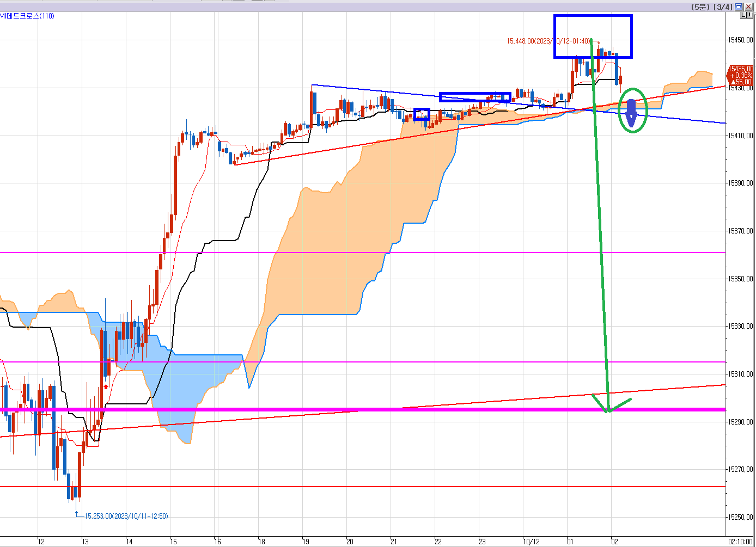Screen dimensions: 756x547
Task: Click the (5분) [3/4] chart title text
Action: pyautogui.click(x=712, y=7)
